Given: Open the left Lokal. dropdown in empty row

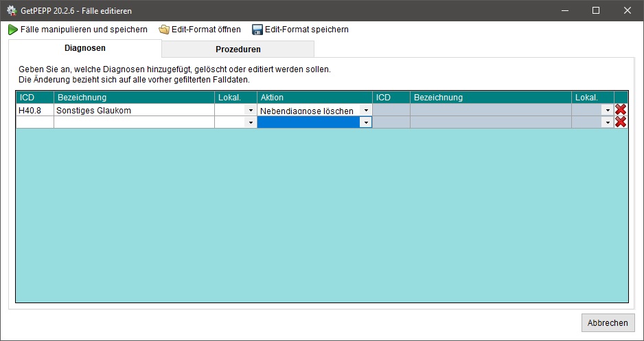Looking at the screenshot, I should [251, 122].
